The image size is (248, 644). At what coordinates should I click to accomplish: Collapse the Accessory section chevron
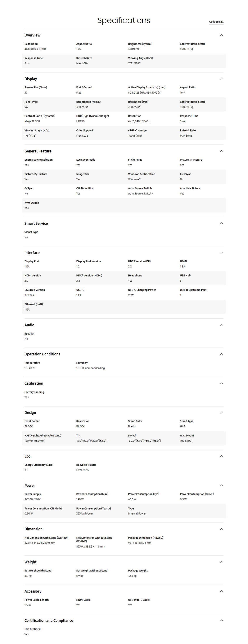point(221,591)
